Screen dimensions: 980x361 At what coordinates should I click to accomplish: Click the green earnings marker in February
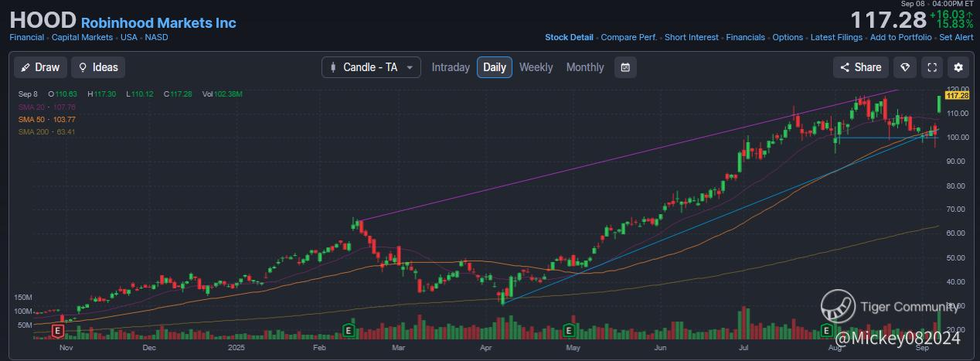[x=349, y=331]
